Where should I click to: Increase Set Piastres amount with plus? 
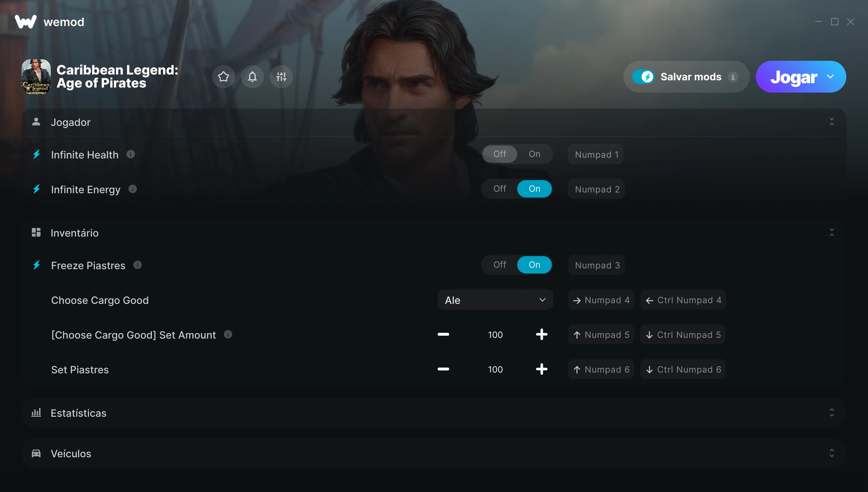[541, 369]
